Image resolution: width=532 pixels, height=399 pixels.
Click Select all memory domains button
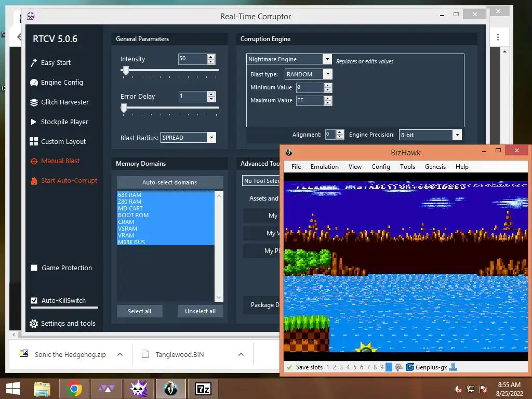[139, 311]
